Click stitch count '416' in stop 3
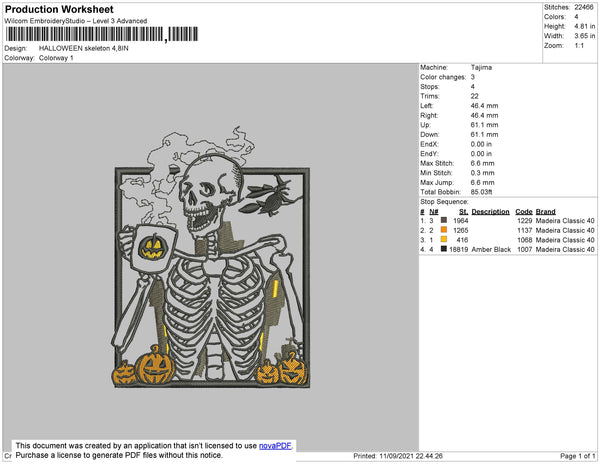 [x=463, y=240]
